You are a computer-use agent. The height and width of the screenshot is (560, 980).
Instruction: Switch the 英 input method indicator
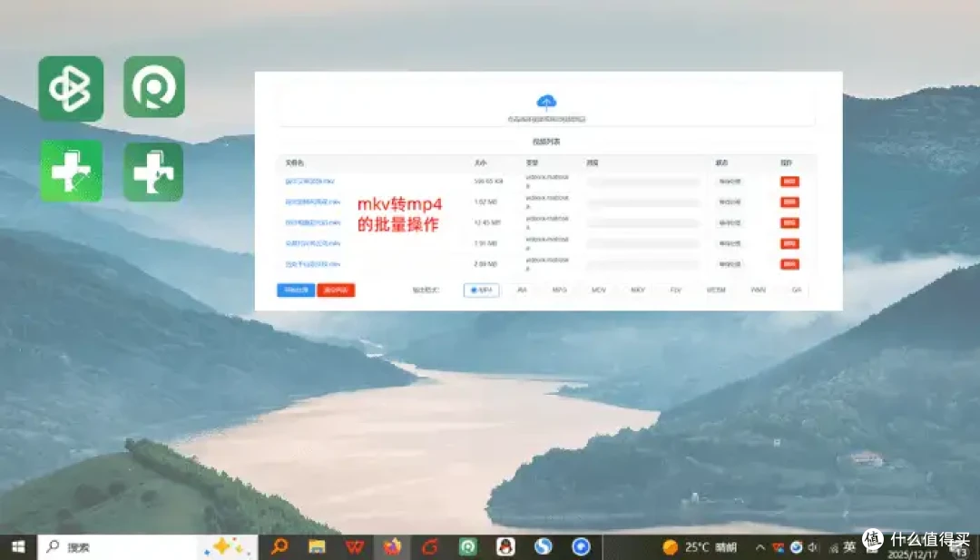click(848, 547)
